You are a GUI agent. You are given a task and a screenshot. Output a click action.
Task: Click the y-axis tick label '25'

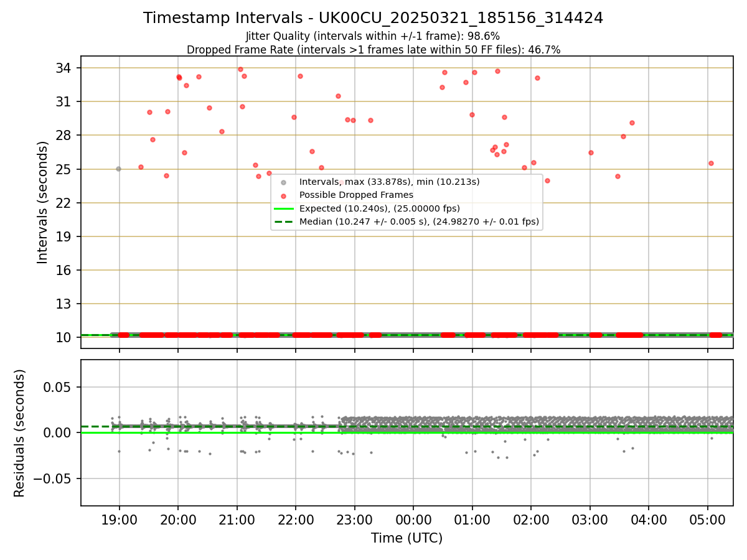pyautogui.click(x=63, y=169)
